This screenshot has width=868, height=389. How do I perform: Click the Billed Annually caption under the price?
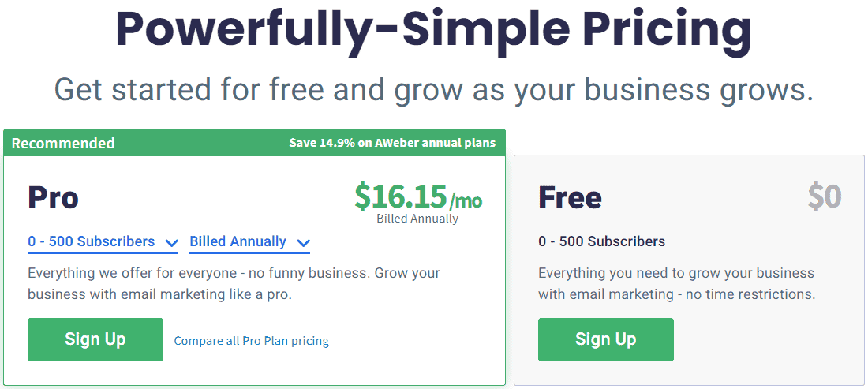(x=417, y=219)
